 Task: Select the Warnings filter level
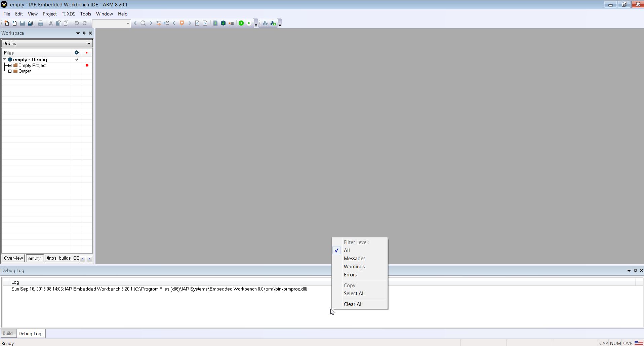[360, 267]
